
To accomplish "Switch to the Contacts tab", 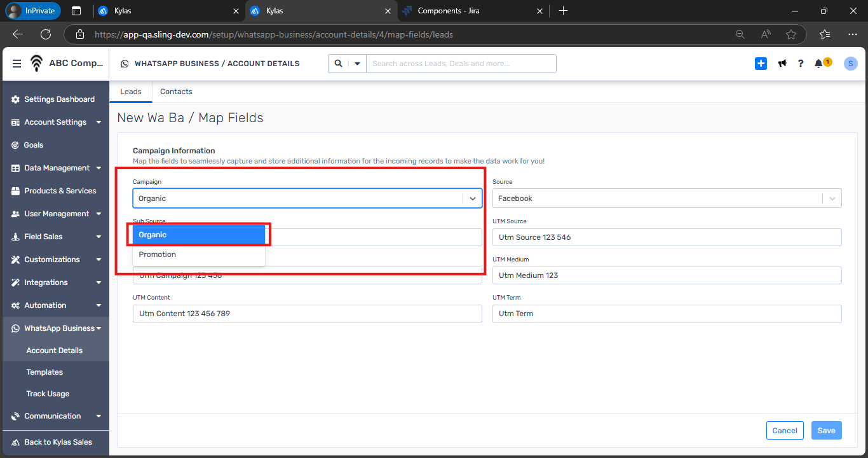I will [176, 92].
